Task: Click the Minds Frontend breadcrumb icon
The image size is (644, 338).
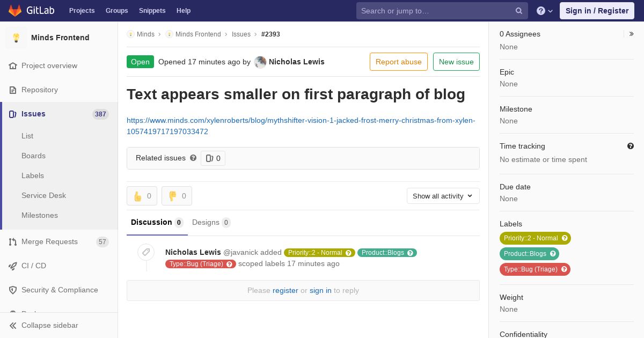Action: tap(169, 34)
